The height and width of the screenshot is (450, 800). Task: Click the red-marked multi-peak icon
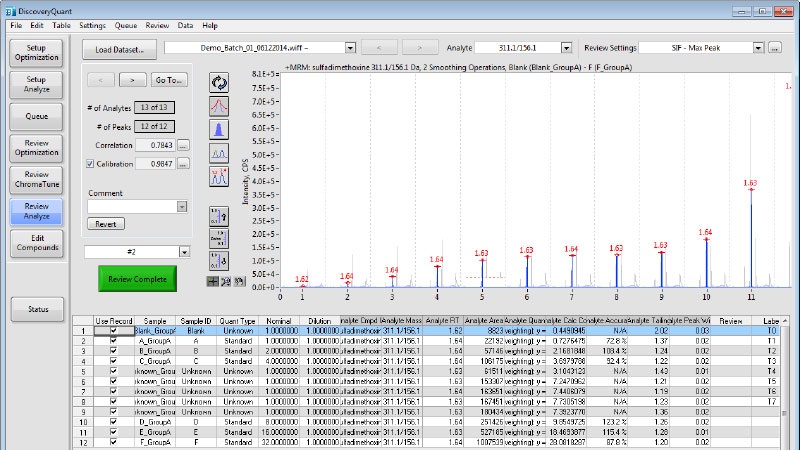click(219, 177)
